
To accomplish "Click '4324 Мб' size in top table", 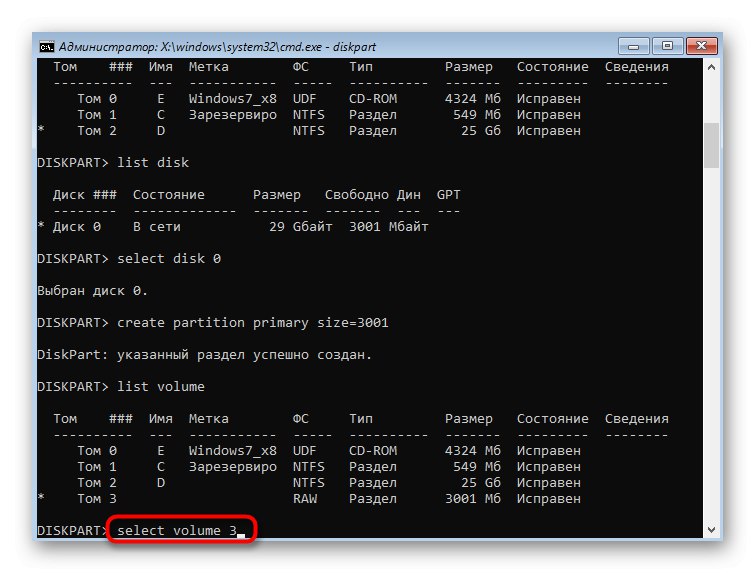I will (x=473, y=99).
